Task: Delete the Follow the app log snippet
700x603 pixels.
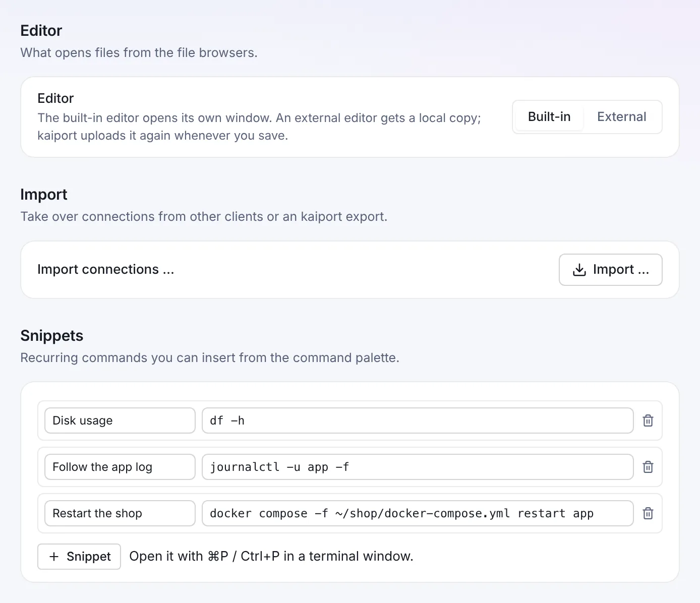Action: pos(648,467)
